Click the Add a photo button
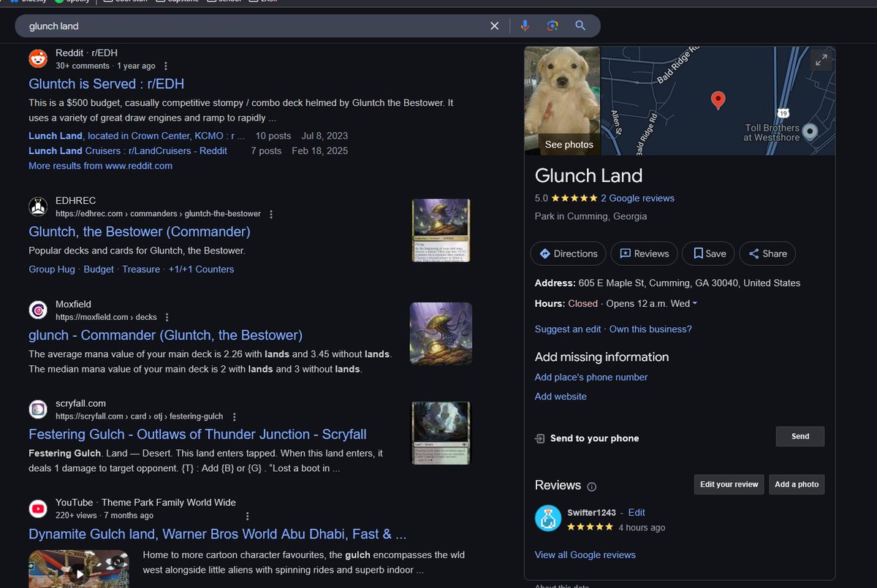877x588 pixels. click(797, 484)
